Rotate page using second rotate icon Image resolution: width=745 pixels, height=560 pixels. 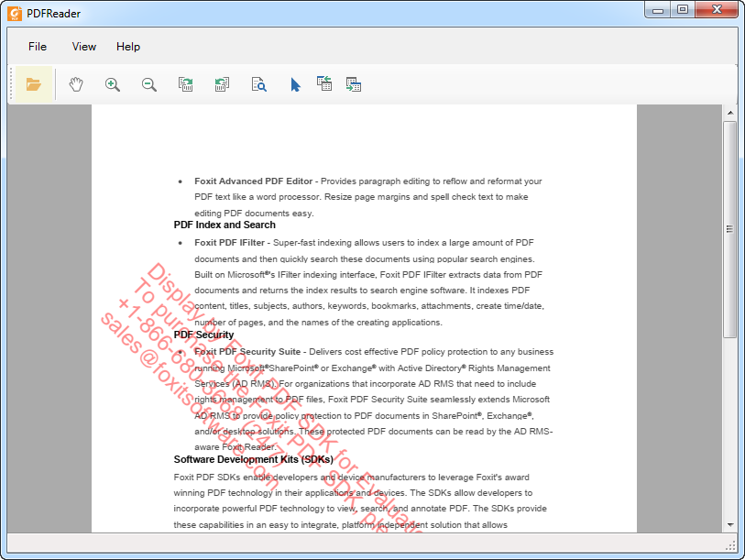point(222,84)
